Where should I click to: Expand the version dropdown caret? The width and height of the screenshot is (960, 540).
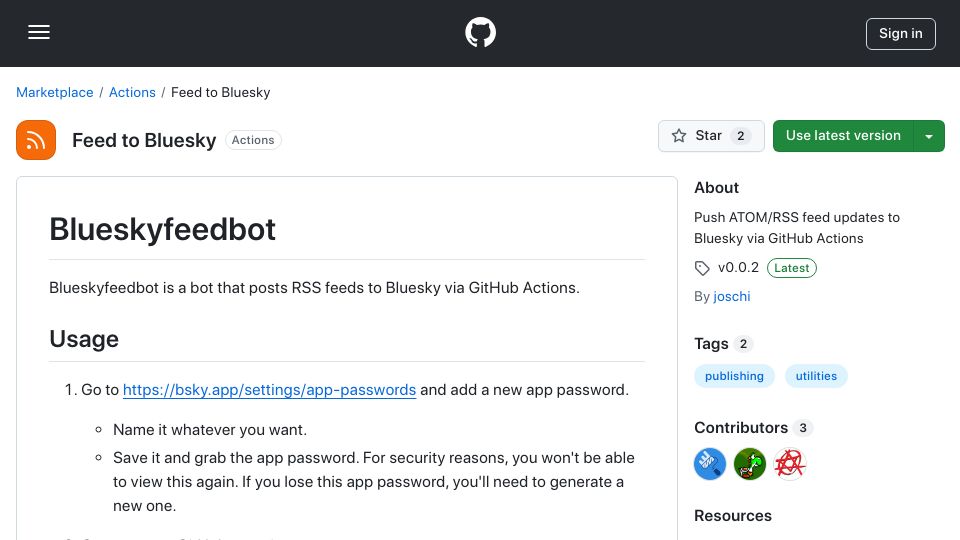click(929, 136)
